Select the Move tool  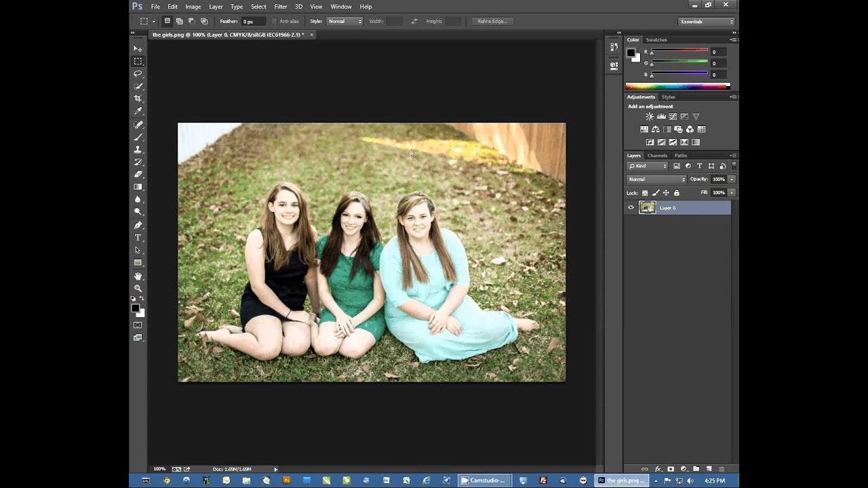[x=138, y=49]
